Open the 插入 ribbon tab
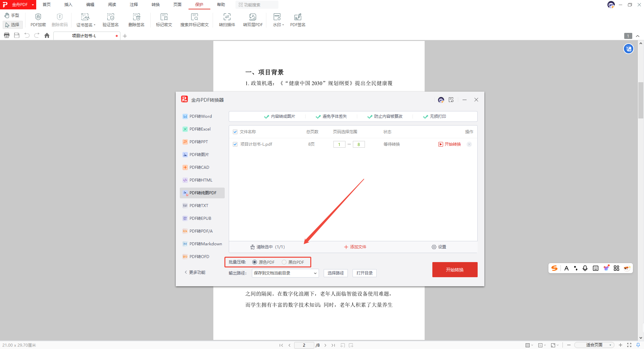 [68, 5]
